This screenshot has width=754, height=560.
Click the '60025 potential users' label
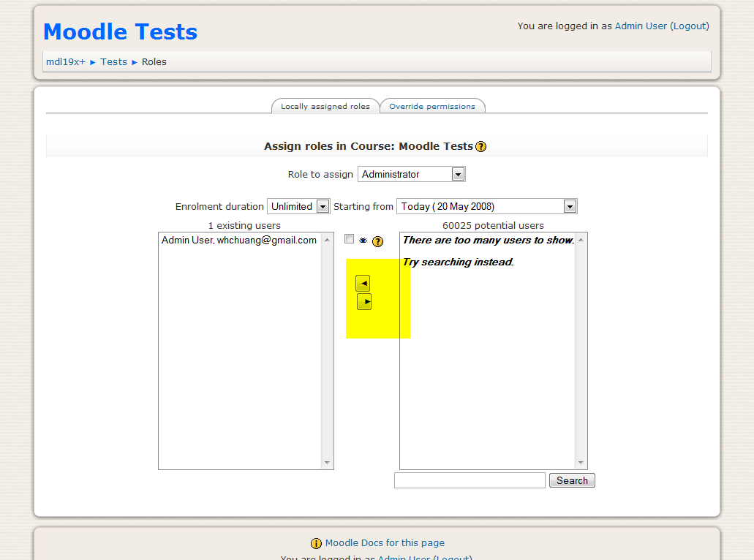tap(493, 225)
